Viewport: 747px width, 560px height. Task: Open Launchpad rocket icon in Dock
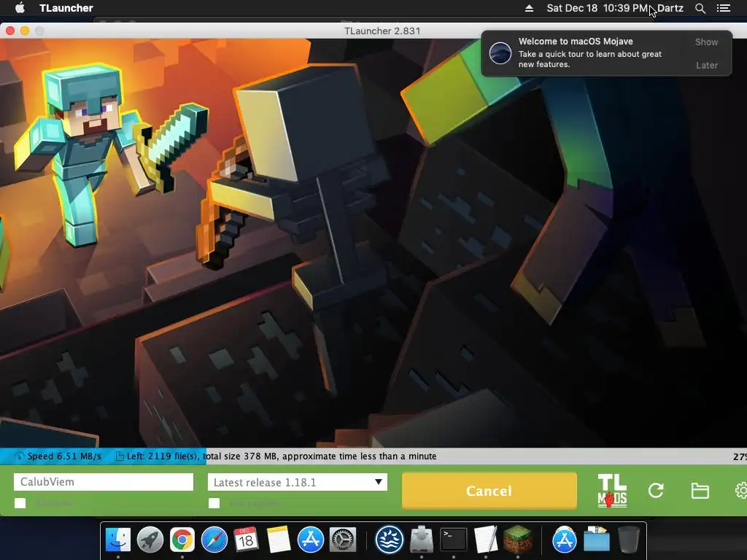coord(150,540)
